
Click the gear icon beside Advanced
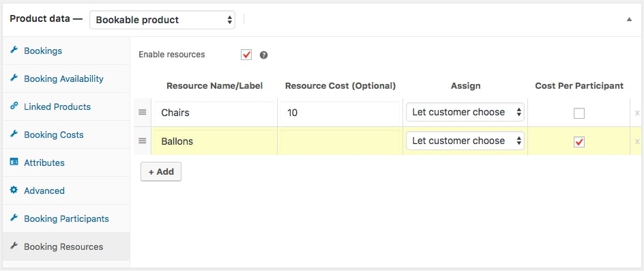coord(14,190)
